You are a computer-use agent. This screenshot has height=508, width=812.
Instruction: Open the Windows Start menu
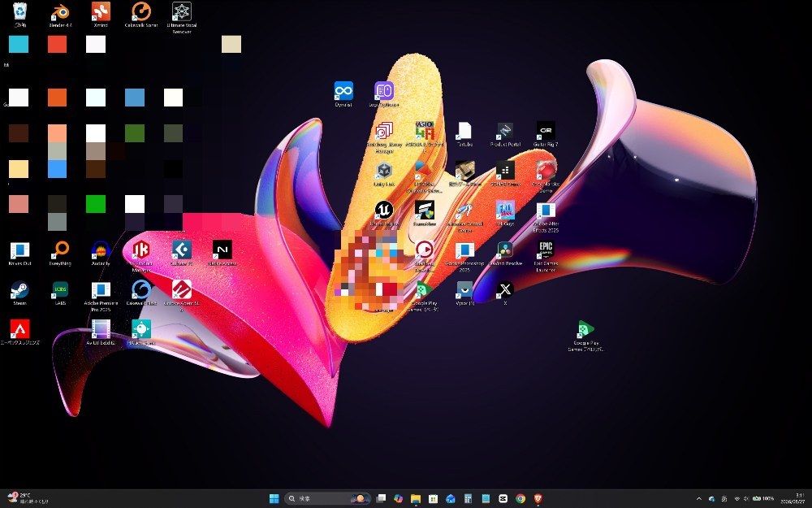click(x=274, y=498)
